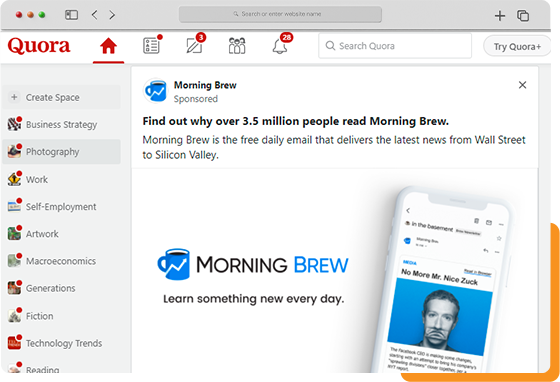Click into the Search Quora field
Screen dimensions: 560x382
(395, 46)
